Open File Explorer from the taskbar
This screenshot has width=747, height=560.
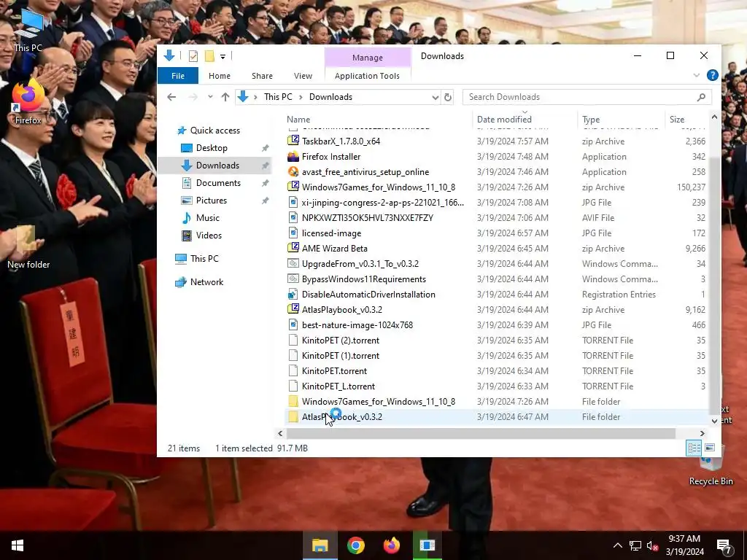320,545
